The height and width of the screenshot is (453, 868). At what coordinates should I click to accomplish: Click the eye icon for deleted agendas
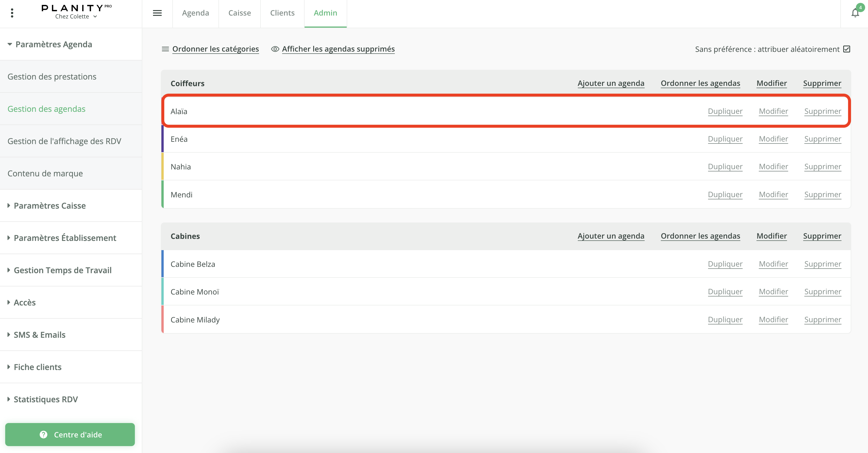pyautogui.click(x=275, y=49)
